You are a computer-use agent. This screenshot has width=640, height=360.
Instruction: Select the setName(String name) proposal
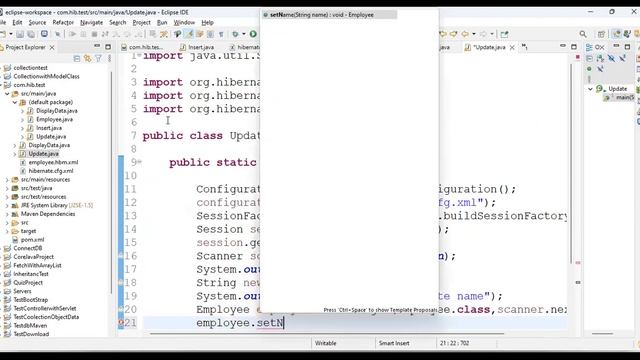329,15
